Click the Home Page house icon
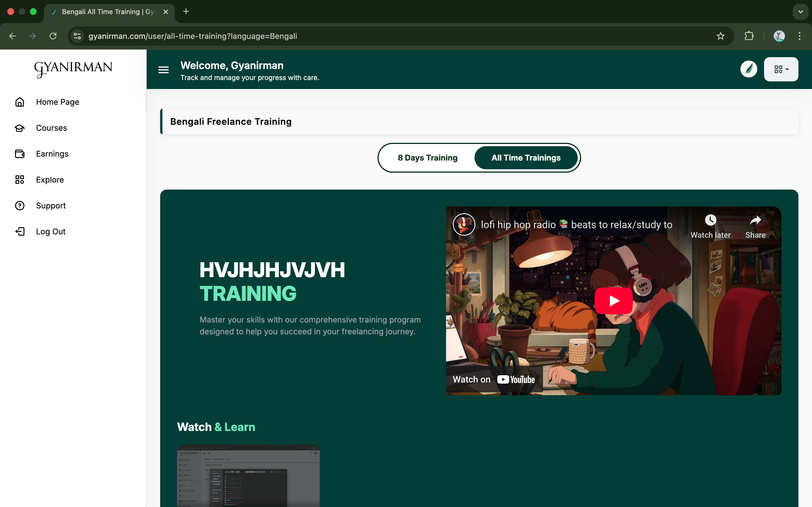 pyautogui.click(x=20, y=102)
